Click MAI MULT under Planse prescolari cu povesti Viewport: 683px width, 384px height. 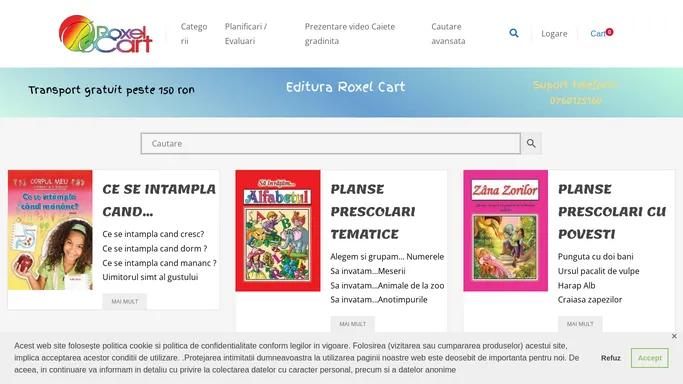[x=580, y=324]
